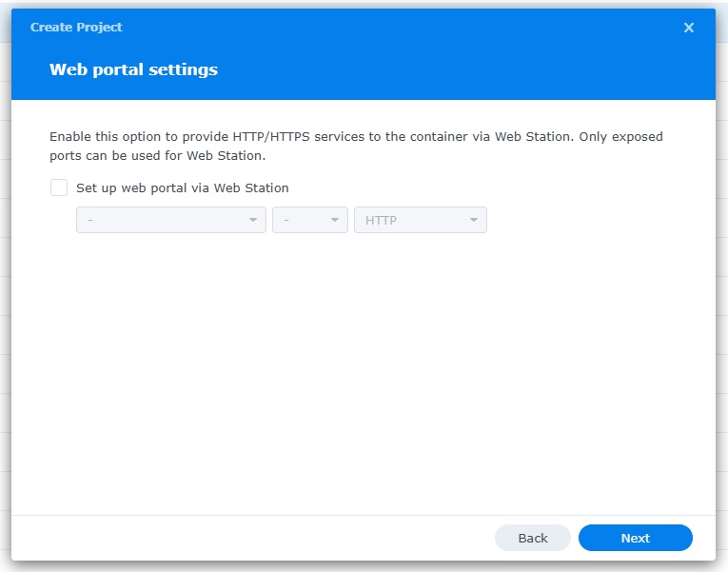Screen dimensions: 728x572
Task: Click the arrow on the widest dropdown
Action: [253, 220]
